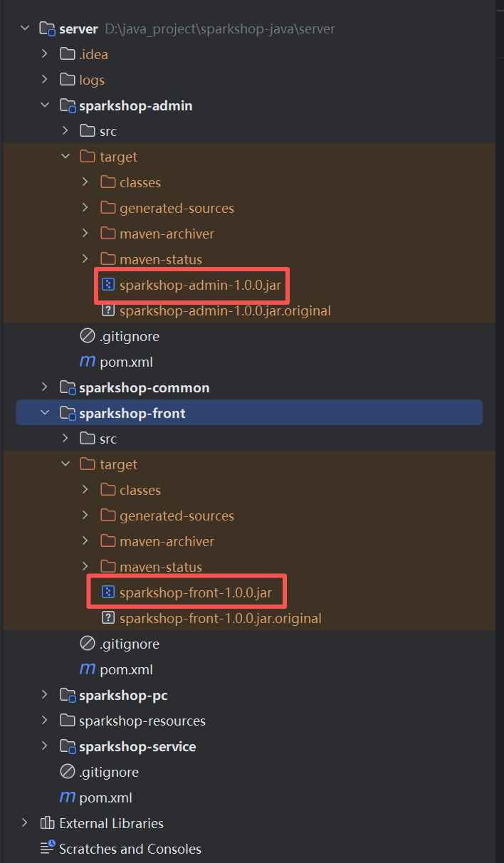
Task: Select Scratches and Consoles label
Action: 130,849
